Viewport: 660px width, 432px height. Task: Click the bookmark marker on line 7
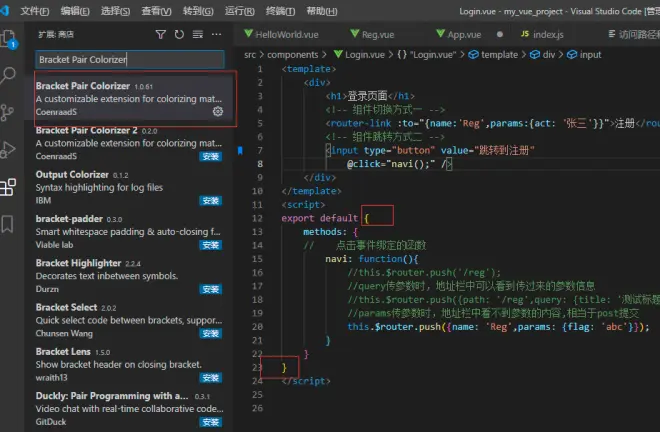240,150
